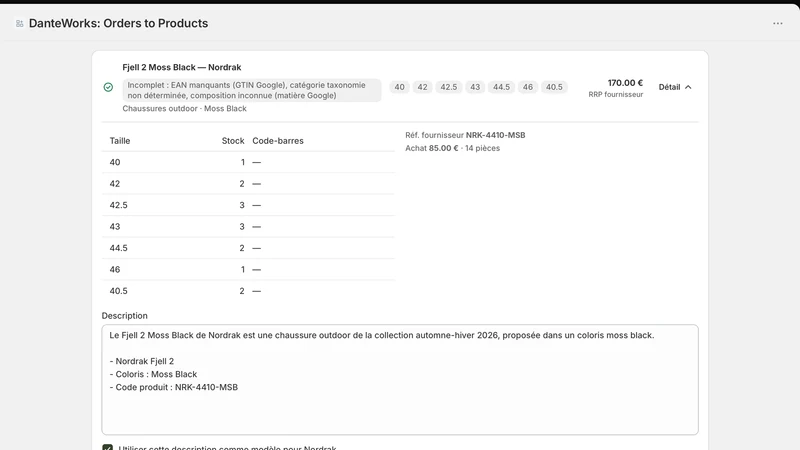The image size is (800, 450).
Task: Click the Description section label
Action: [124, 316]
